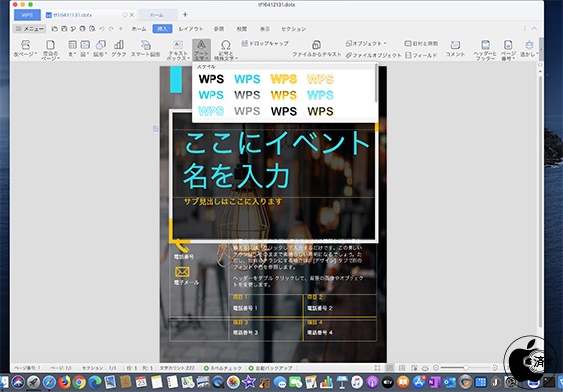Pick the gray WPS style in second row
This screenshot has height=392, width=563.
click(247, 95)
